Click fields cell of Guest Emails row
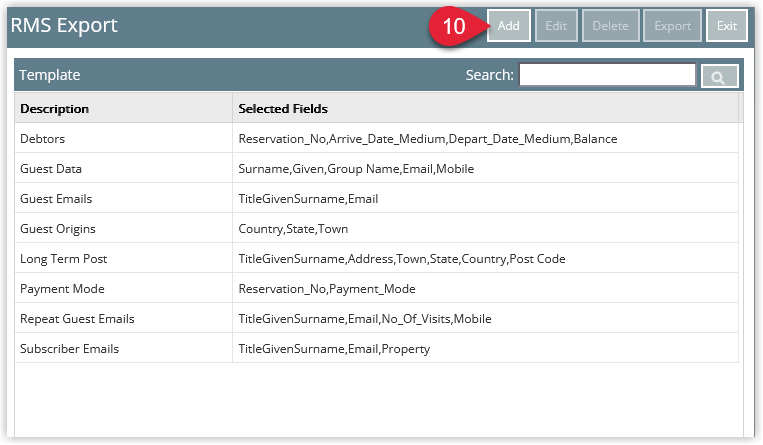This screenshot has width=763, height=445. (485, 199)
